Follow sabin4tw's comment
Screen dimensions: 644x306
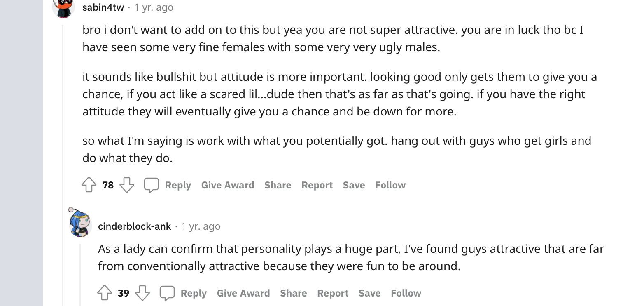pos(390,185)
